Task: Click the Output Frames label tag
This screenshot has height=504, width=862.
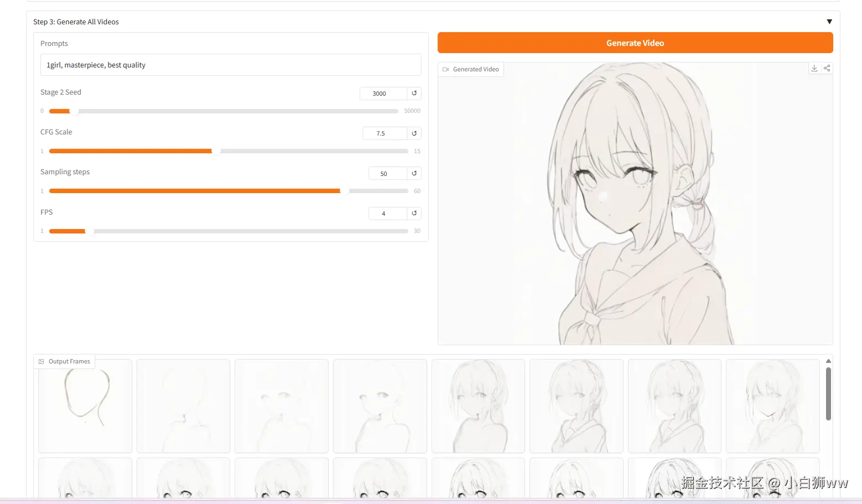Action: point(64,361)
